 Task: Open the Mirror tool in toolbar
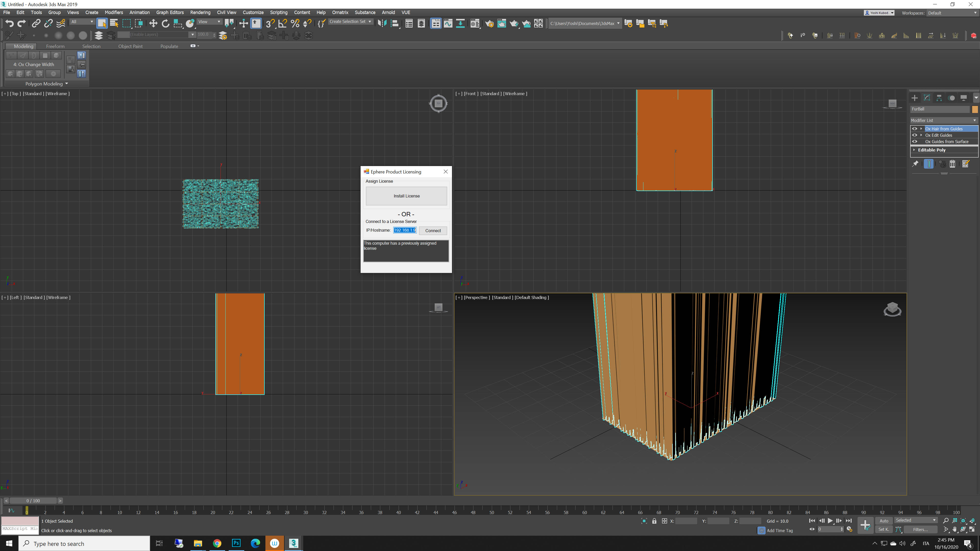pos(382,23)
